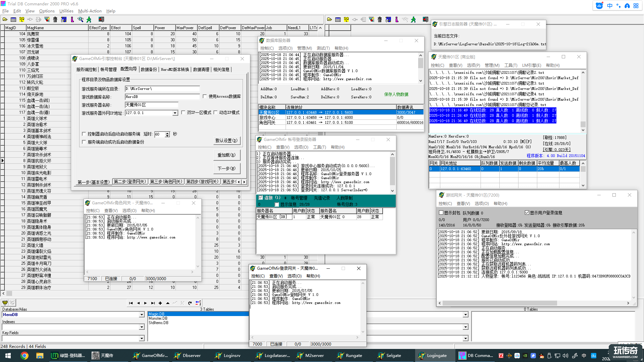Viewport: 644px width, 362px height.
Task: Open the Multi-Action menu
Action: (x=90, y=11)
